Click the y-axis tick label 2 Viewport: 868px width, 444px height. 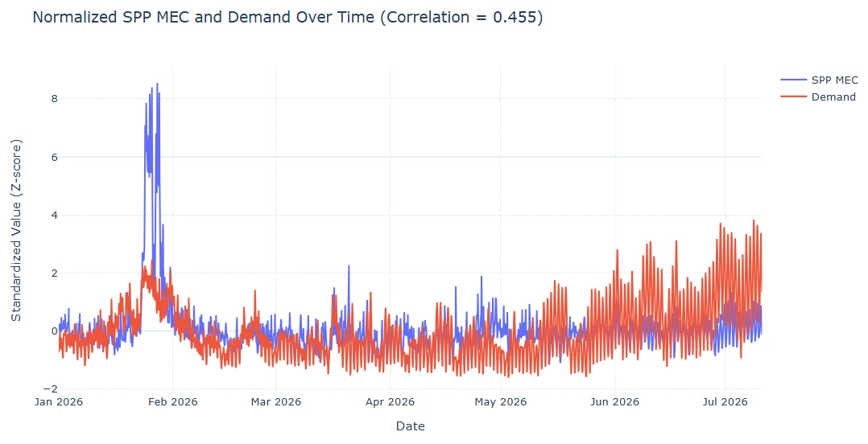point(54,273)
